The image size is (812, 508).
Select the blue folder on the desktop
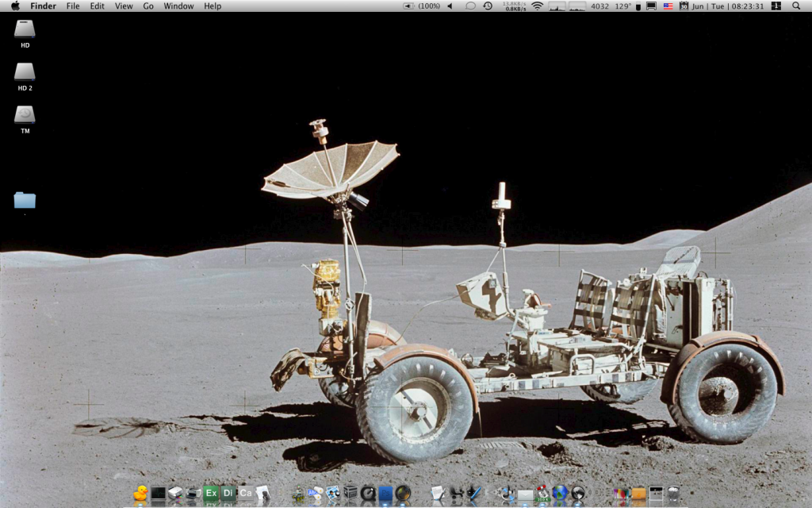pyautogui.click(x=25, y=200)
